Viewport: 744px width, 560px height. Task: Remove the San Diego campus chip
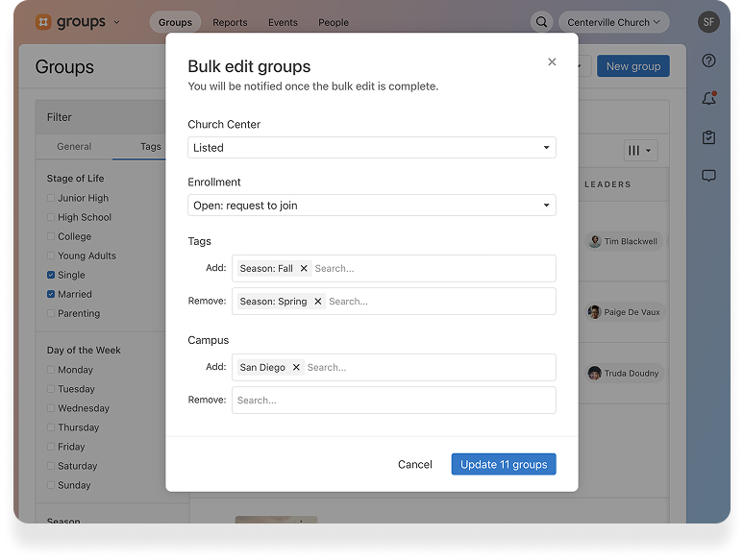296,367
